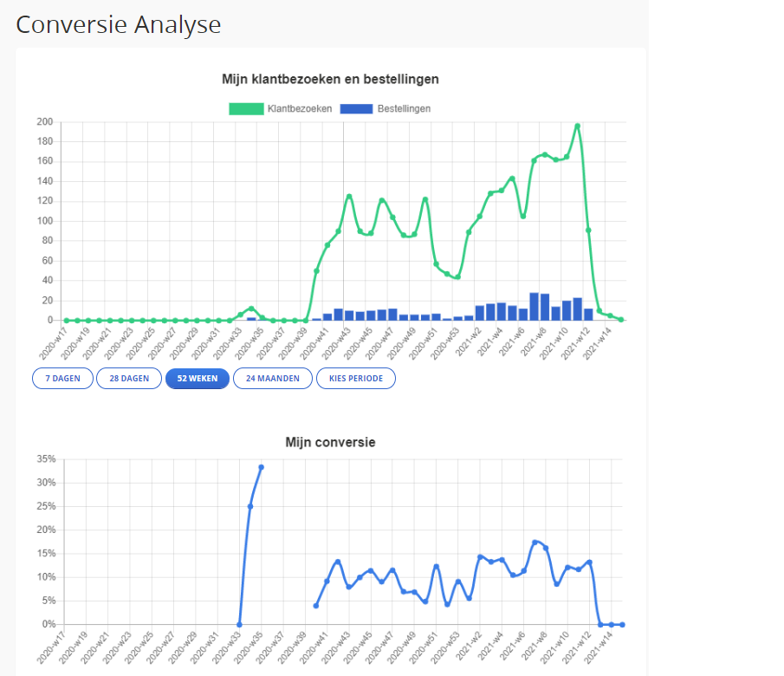Screen dimensions: 784x676
Task: Click the Conversie Analyse page heading
Action: point(119,24)
